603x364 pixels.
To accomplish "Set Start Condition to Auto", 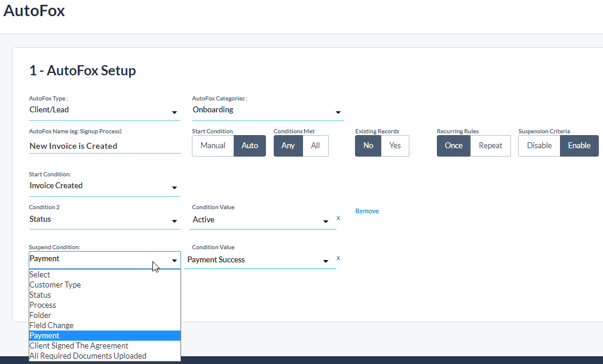I will click(x=250, y=146).
